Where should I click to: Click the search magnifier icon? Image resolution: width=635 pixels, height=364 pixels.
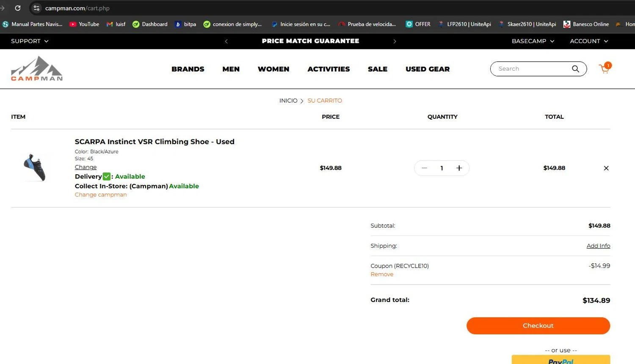(x=575, y=69)
